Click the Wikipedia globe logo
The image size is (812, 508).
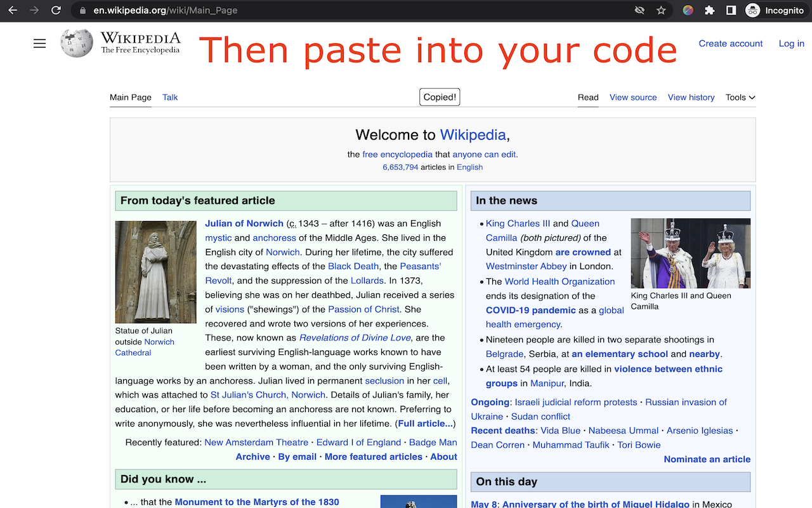[76, 43]
